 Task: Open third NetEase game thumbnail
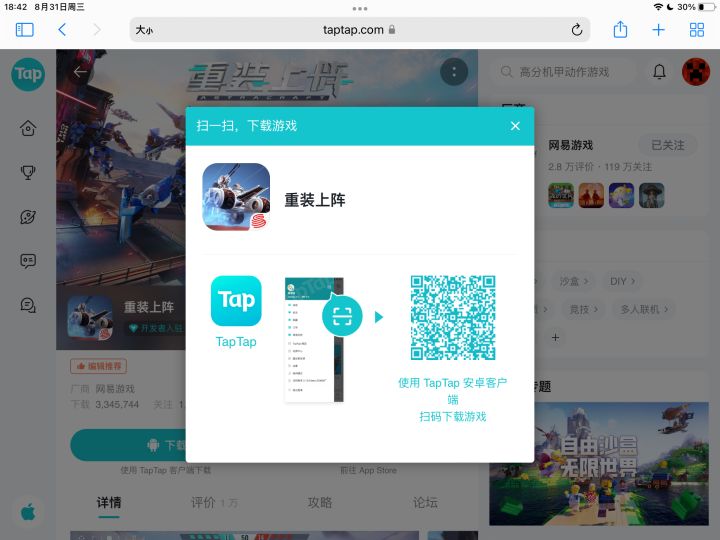(x=621, y=195)
